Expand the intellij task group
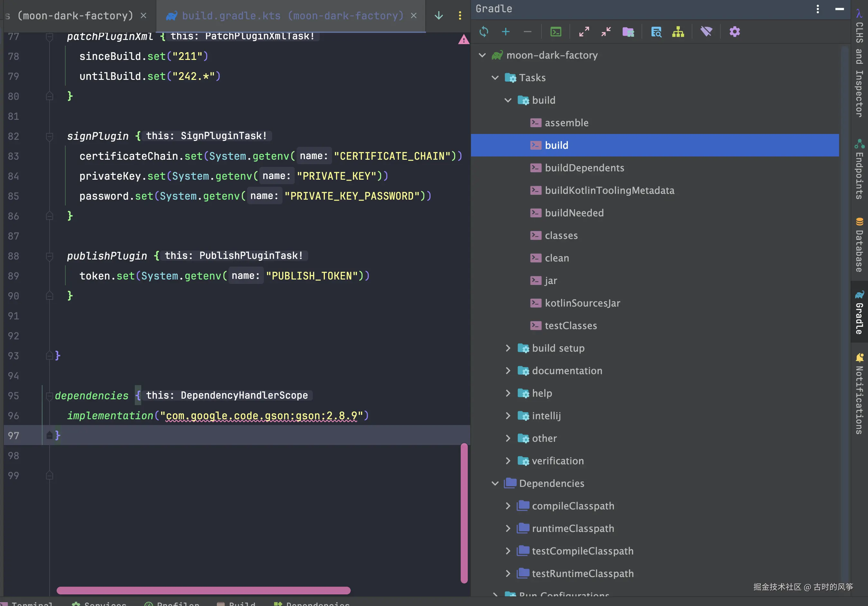Screen dimensions: 868x606 point(508,416)
